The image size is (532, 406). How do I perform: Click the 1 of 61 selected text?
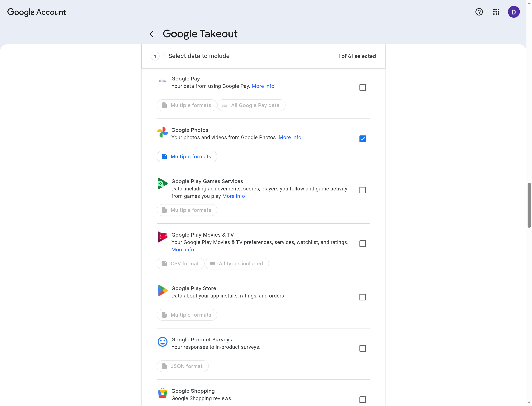click(x=356, y=56)
